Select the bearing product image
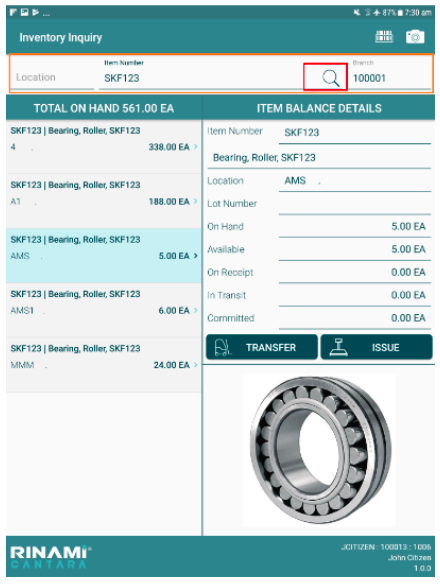Screen dimensions: 440x585 319,450
